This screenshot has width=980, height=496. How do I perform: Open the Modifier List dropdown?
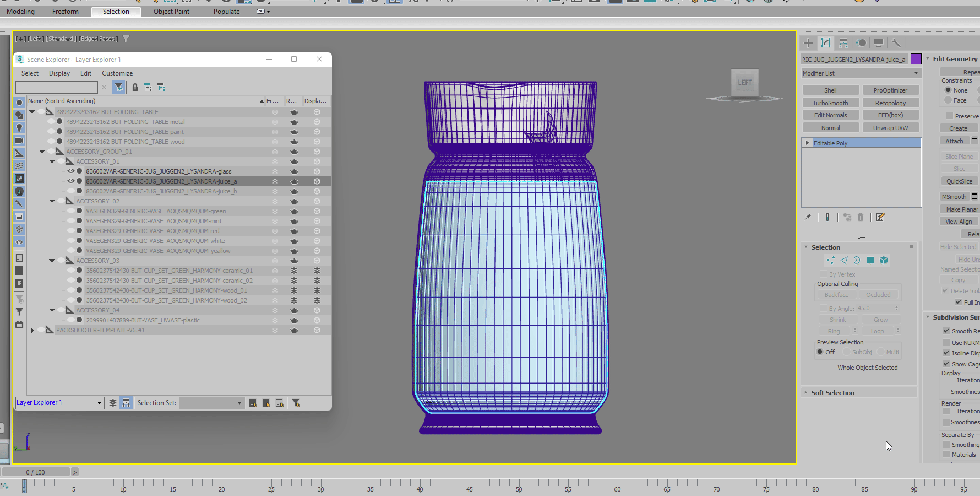pyautogui.click(x=861, y=73)
